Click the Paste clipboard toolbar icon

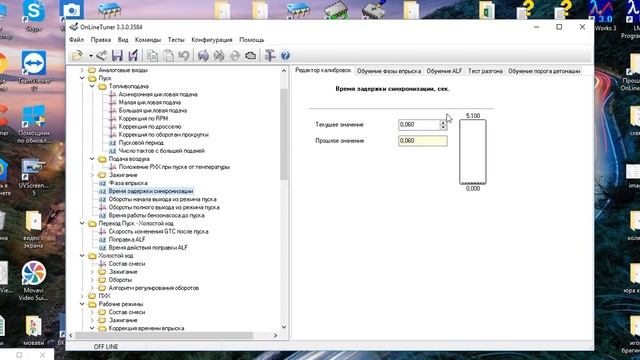pos(168,56)
